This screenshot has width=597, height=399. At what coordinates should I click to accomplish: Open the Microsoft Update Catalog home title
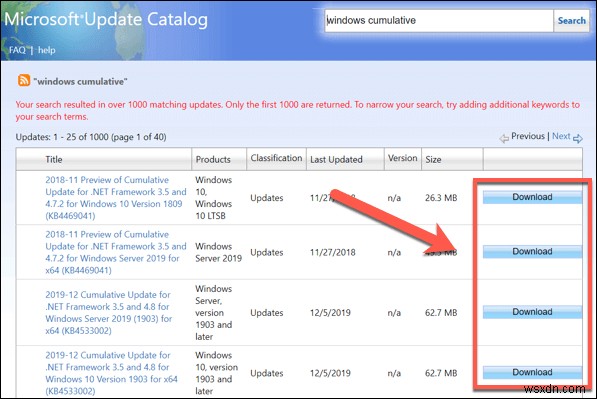click(106, 19)
